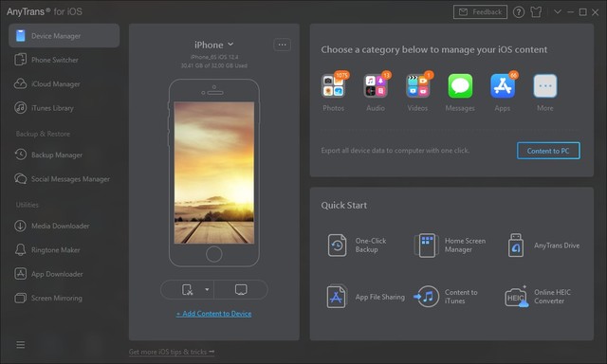Screen dimensions: 607x364
Task: Click the Content to PC button
Action: click(548, 151)
